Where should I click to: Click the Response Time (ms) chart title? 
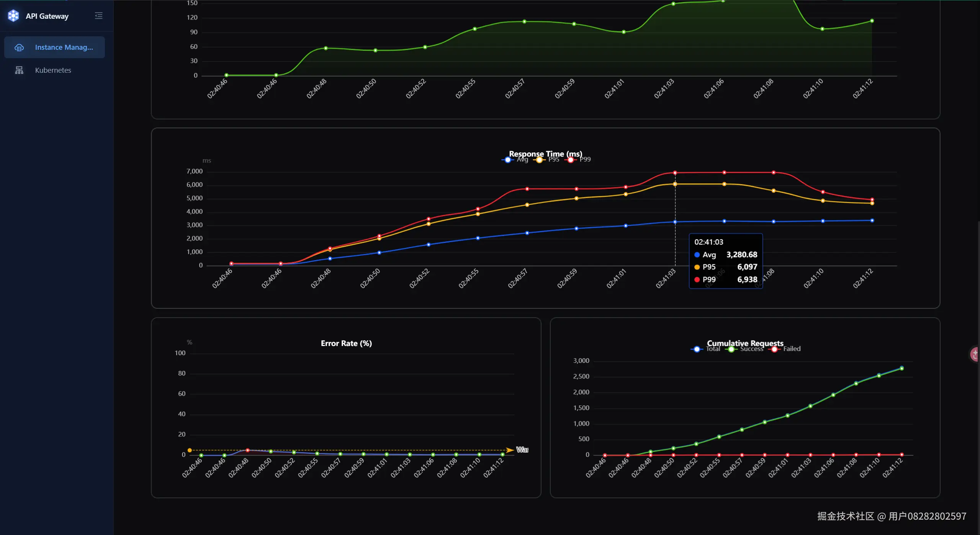coord(546,154)
